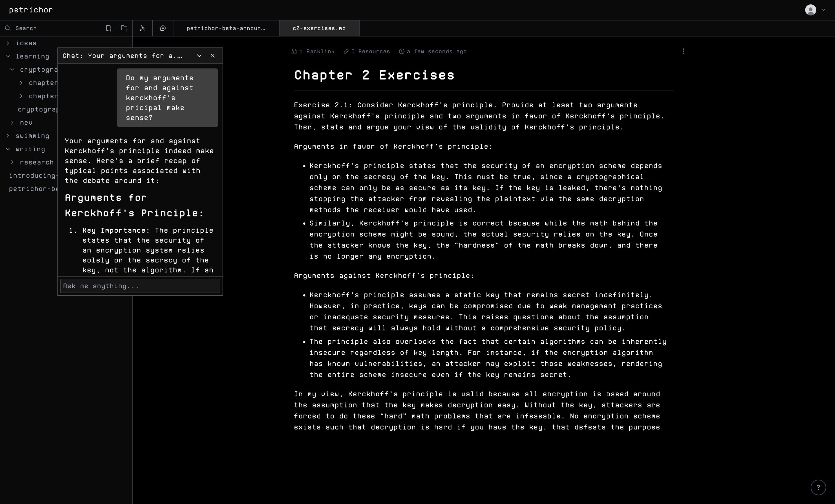
Task: Switch to petrichor-beta-announ… tab
Action: tap(226, 28)
